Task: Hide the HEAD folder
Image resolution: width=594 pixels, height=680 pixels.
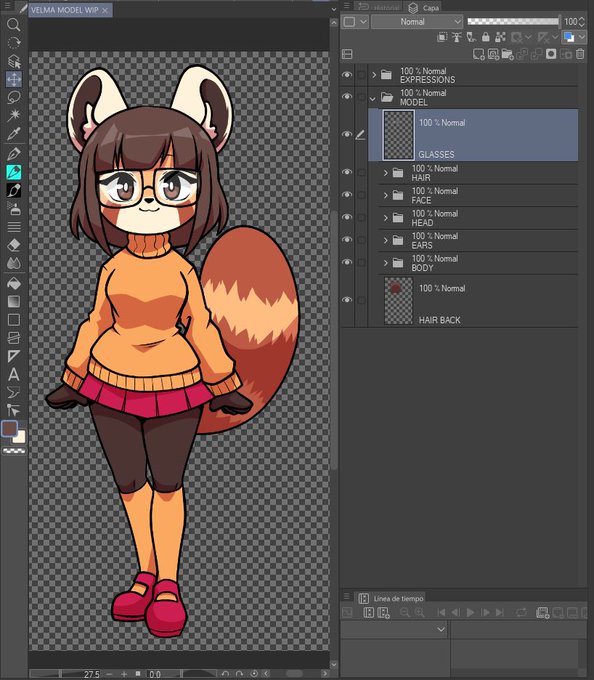Action: (346, 217)
